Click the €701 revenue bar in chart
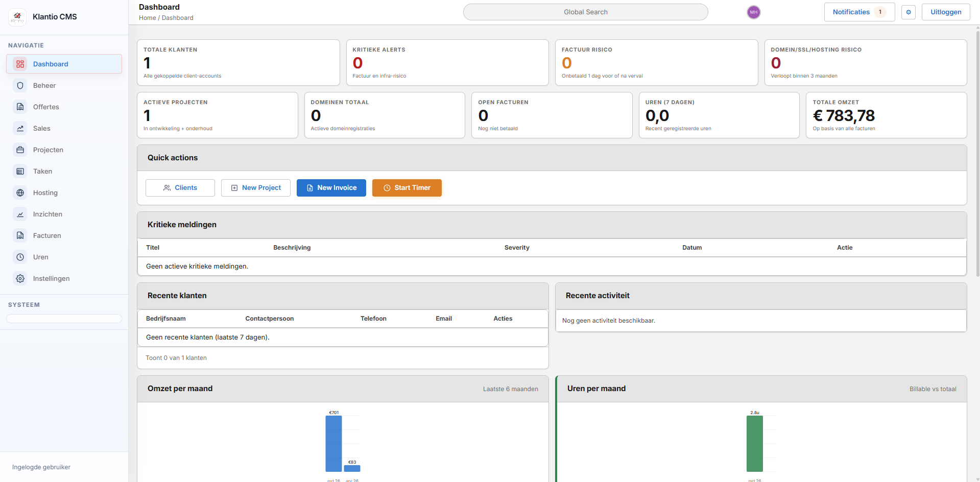This screenshot has height=482, width=980. tap(333, 444)
